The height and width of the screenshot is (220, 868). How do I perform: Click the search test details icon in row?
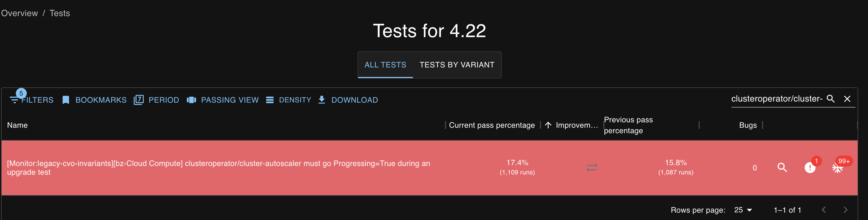(x=782, y=167)
